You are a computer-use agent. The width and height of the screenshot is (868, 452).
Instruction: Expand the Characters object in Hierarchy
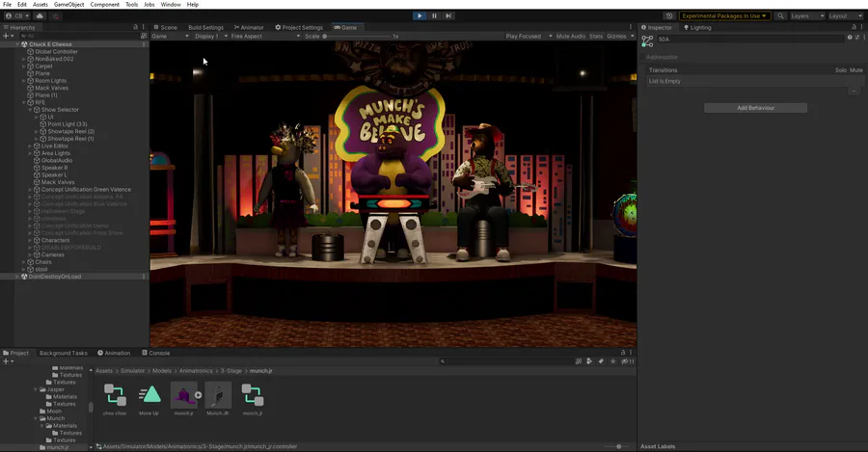coord(31,240)
